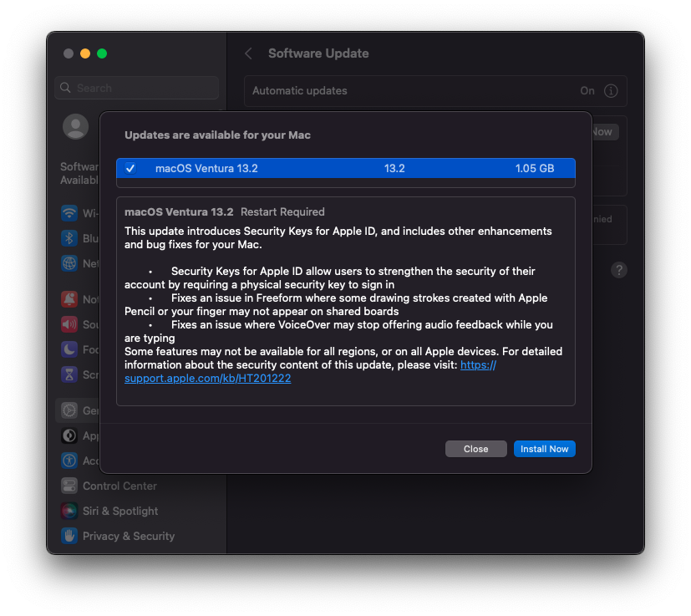Open the Siri & Spotlight icon

[x=69, y=511]
